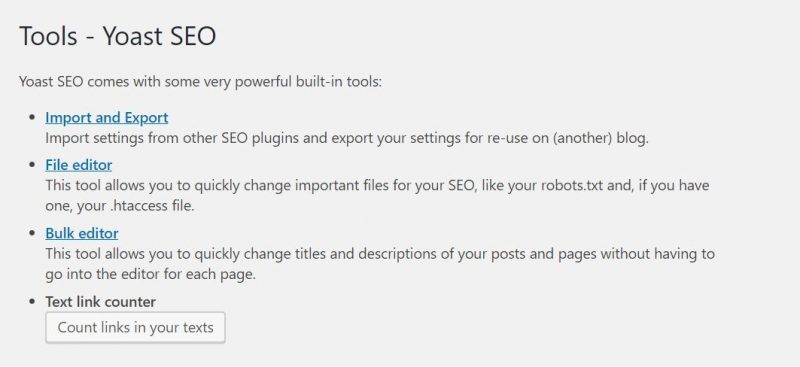Screen dimensions: 800x367
Task: Click the word descriptions in Bulk editor text
Action: pyautogui.click(x=404, y=254)
